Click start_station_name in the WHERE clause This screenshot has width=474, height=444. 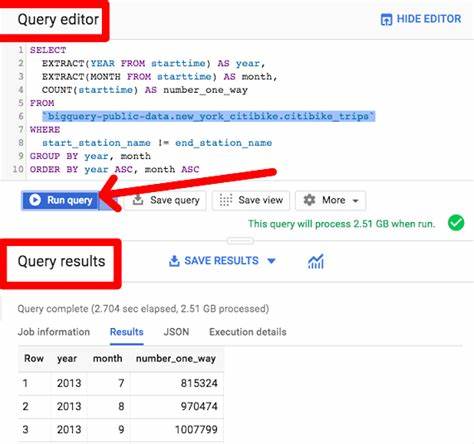[96, 143]
